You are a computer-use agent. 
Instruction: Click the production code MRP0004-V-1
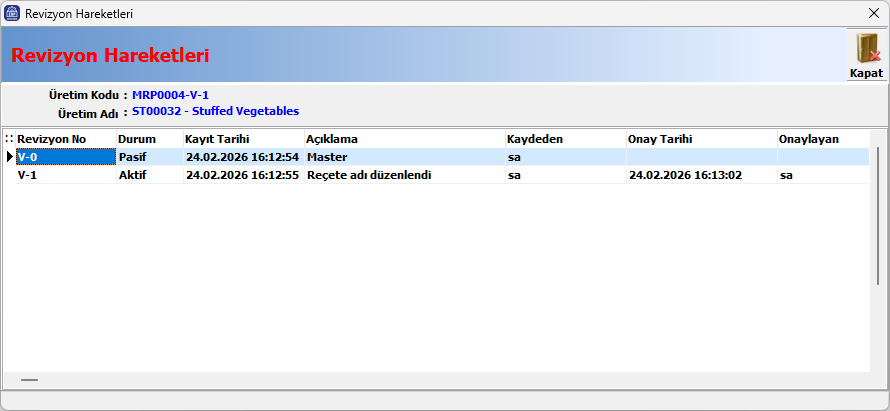[170, 95]
